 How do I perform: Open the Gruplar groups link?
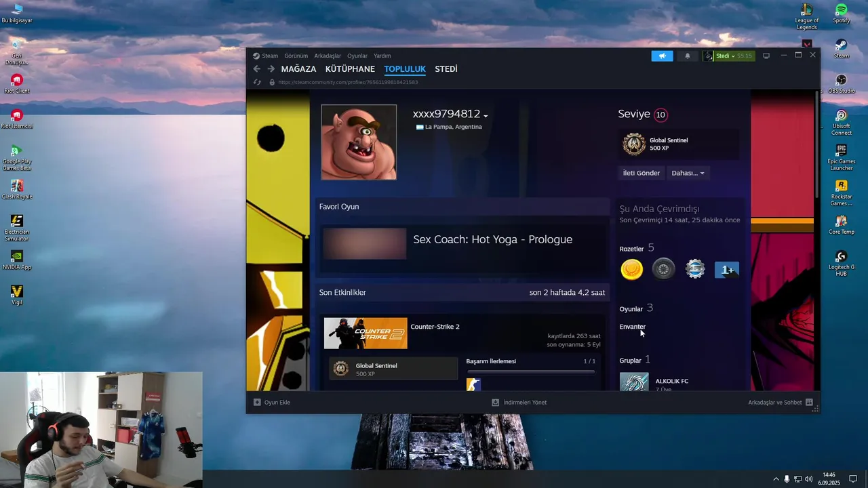(x=630, y=361)
